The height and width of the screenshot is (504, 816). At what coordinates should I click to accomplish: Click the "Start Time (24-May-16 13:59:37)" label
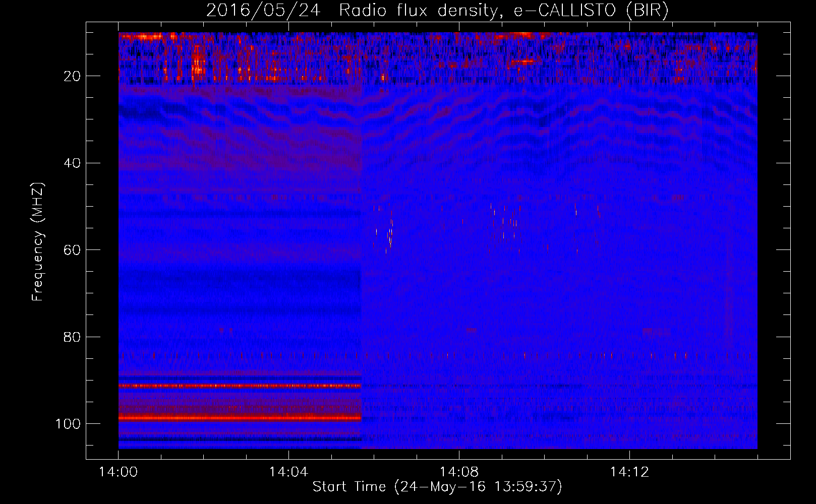[437, 487]
